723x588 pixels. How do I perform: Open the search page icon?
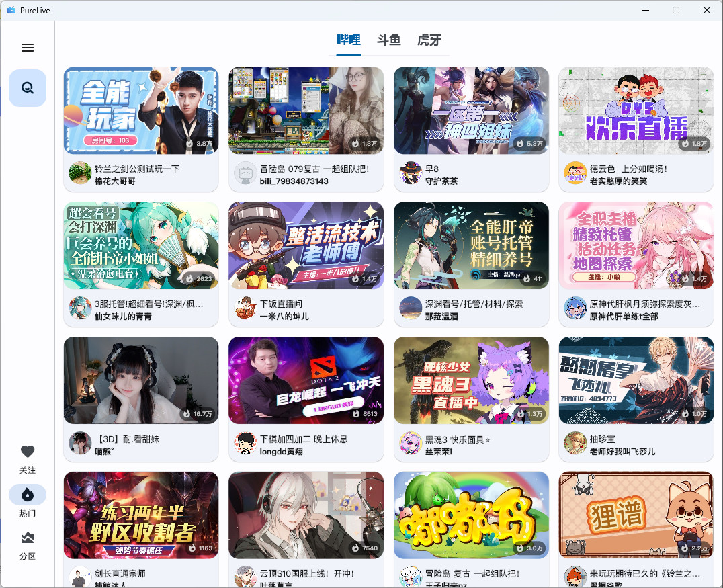[28, 87]
